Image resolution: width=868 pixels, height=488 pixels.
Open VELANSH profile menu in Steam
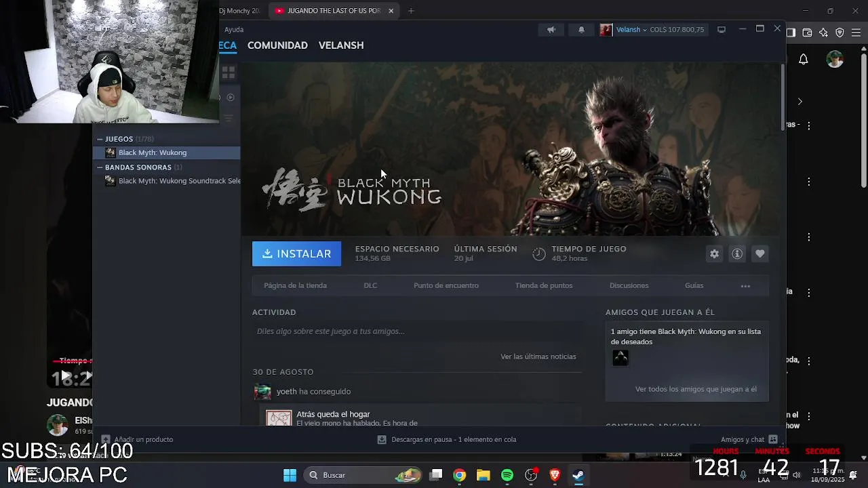tap(341, 45)
